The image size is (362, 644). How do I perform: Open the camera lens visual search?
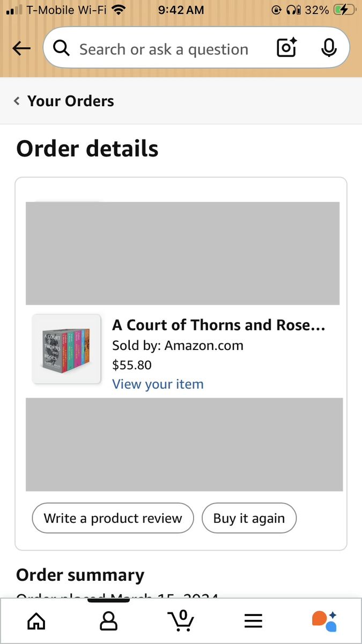[286, 48]
